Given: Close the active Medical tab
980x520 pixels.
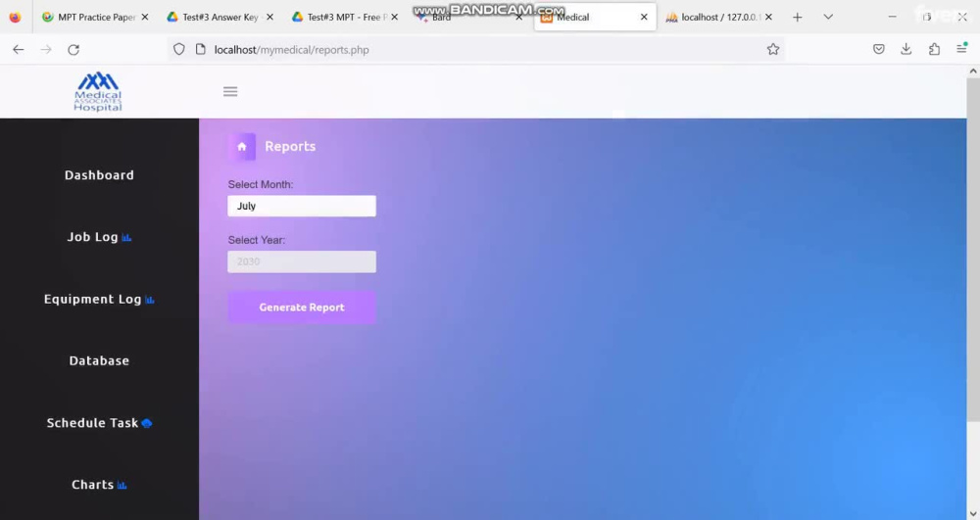Looking at the screenshot, I should 644,17.
